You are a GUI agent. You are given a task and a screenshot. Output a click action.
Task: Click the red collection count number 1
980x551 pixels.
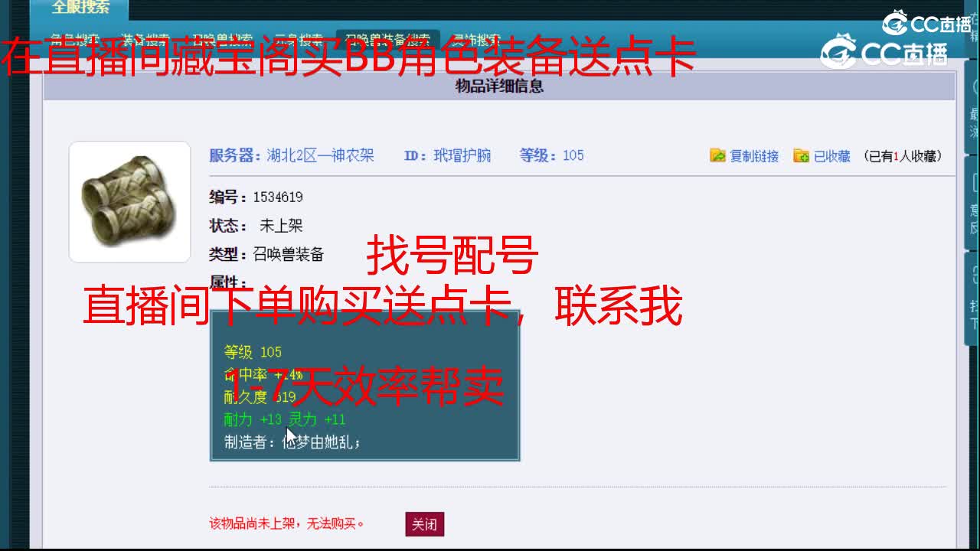[x=896, y=155]
